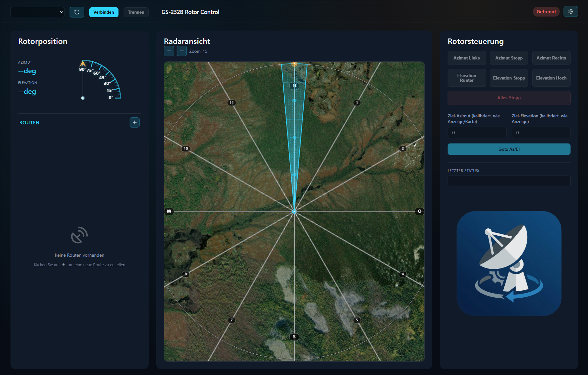Add a new route with plus icon
This screenshot has height=375, width=588.
135,122
